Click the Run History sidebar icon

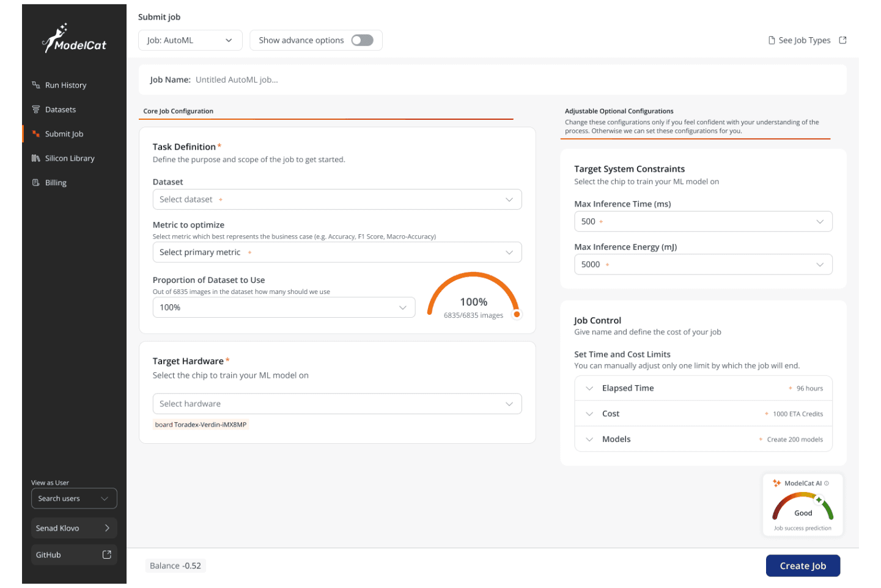[36, 85]
